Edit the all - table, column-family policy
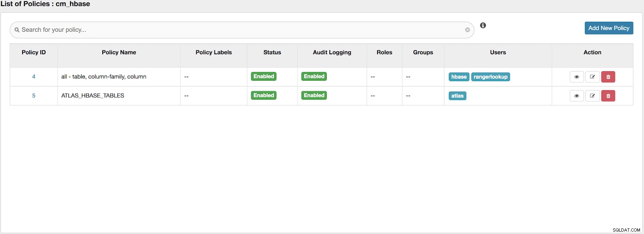Screen dimensions: 644x234 [x=592, y=77]
